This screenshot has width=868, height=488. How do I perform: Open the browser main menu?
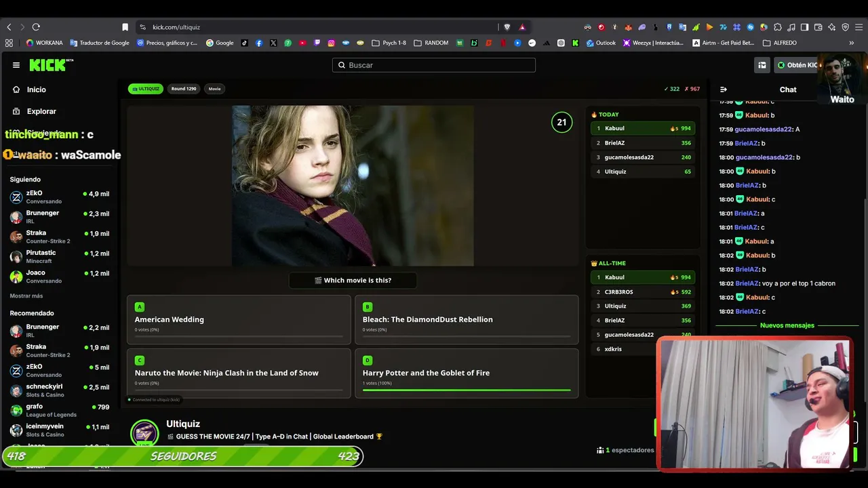859,27
